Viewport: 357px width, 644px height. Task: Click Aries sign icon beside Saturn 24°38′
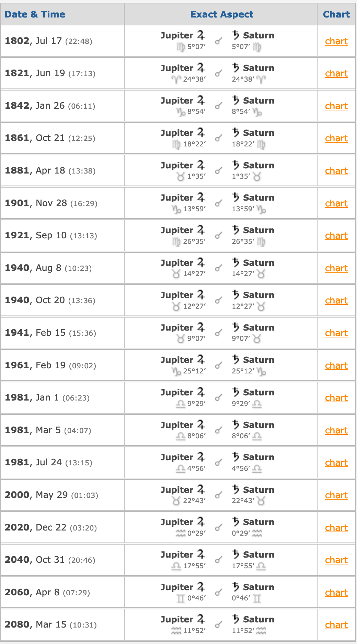[x=261, y=80]
